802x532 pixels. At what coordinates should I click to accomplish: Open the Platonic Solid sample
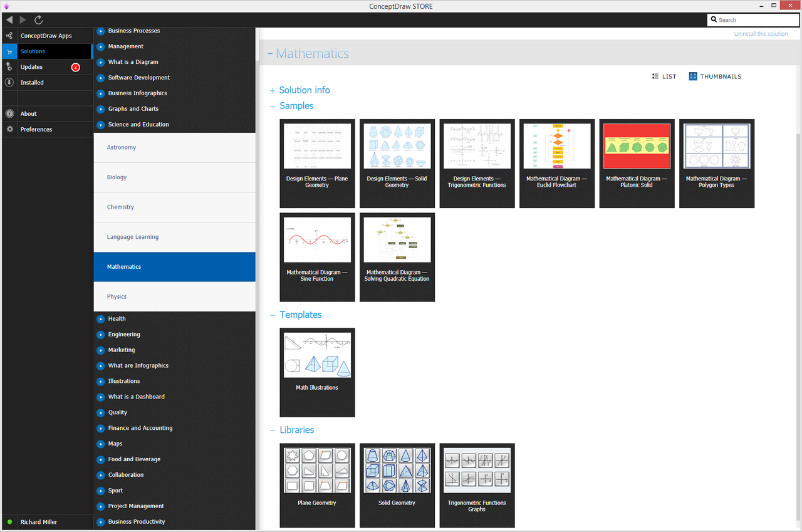[637, 164]
